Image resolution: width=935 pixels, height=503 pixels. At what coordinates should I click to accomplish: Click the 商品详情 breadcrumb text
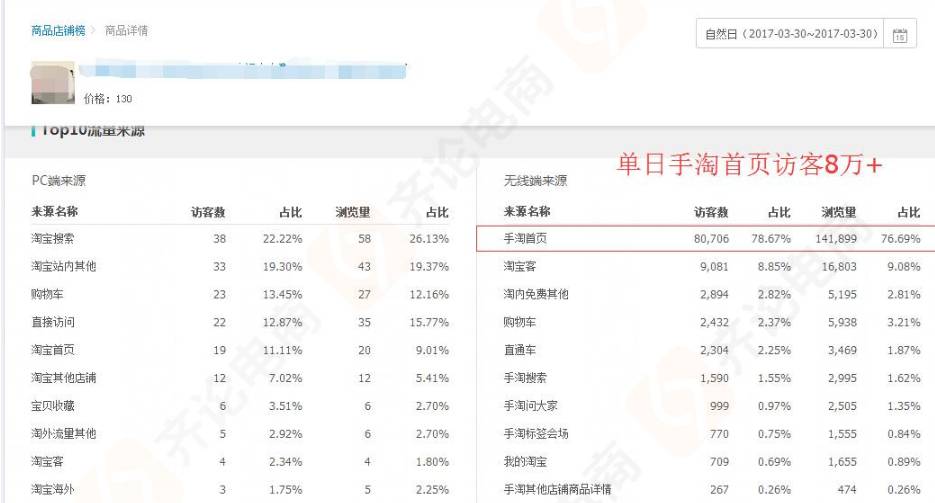(x=126, y=30)
